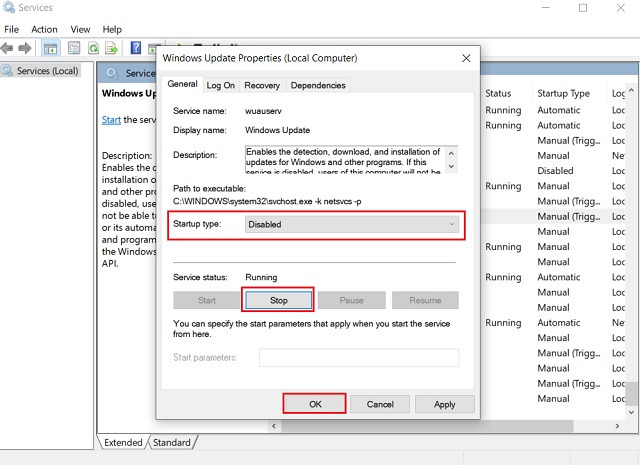Image resolution: width=640 pixels, height=465 pixels.
Task: Close the Windows Update Properties dialog
Action: coord(466,58)
